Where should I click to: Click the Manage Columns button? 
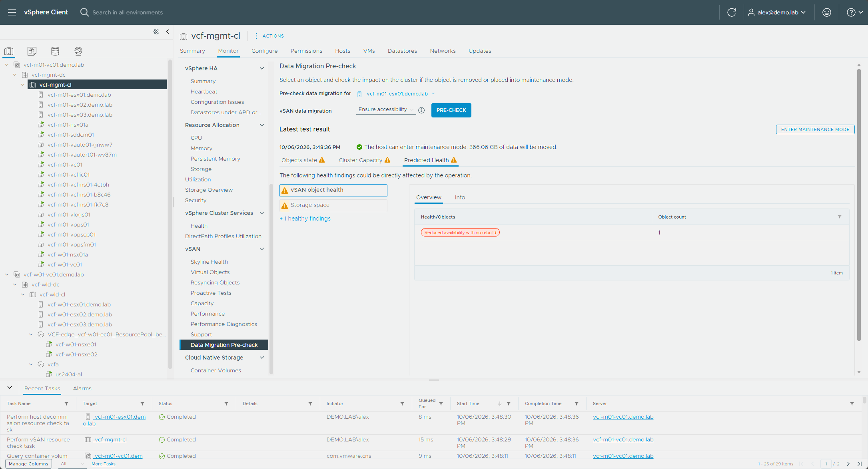[x=28, y=464]
